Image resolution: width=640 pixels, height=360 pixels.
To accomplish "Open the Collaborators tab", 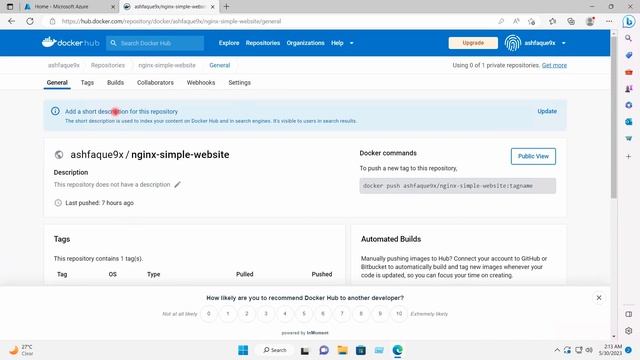I will [155, 82].
